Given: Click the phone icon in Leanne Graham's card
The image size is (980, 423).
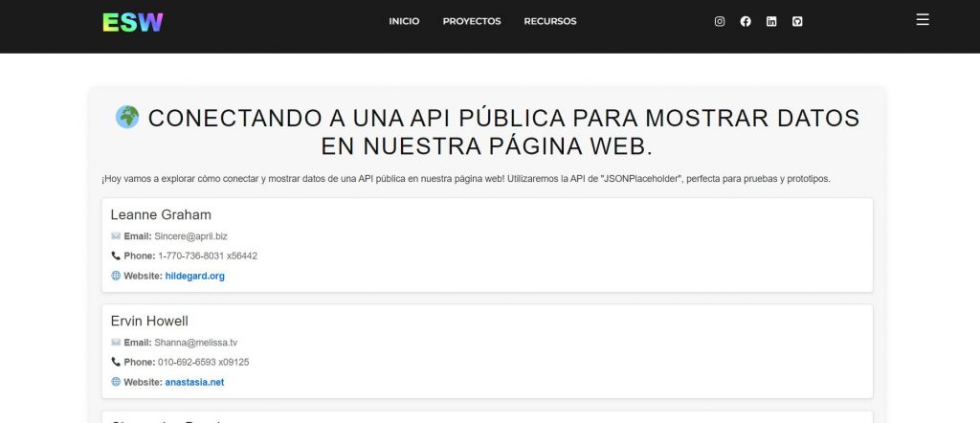Looking at the screenshot, I should (116, 256).
